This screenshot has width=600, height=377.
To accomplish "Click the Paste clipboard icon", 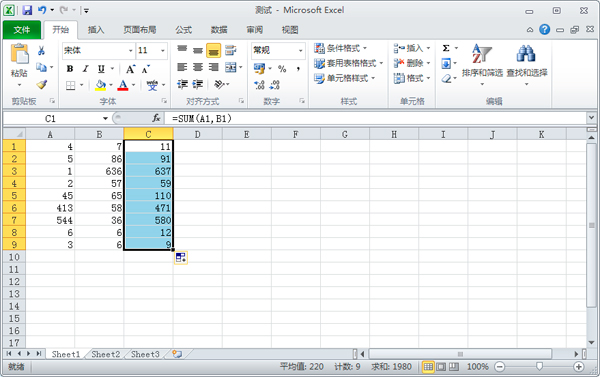I will [19, 54].
